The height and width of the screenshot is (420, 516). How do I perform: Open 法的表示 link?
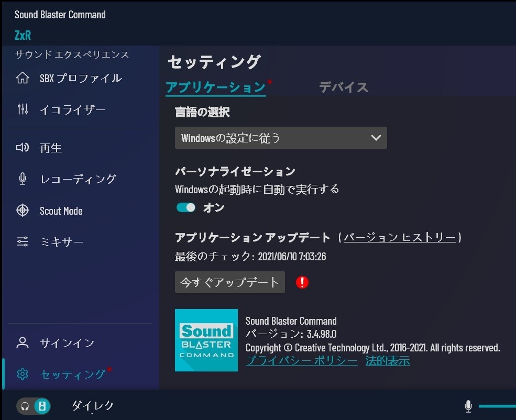click(x=388, y=360)
